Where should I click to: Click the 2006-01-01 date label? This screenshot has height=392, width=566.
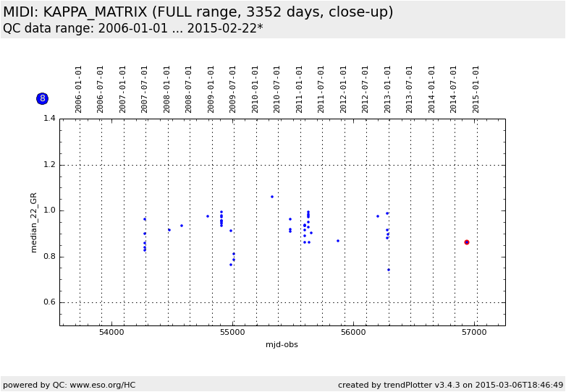pos(79,89)
